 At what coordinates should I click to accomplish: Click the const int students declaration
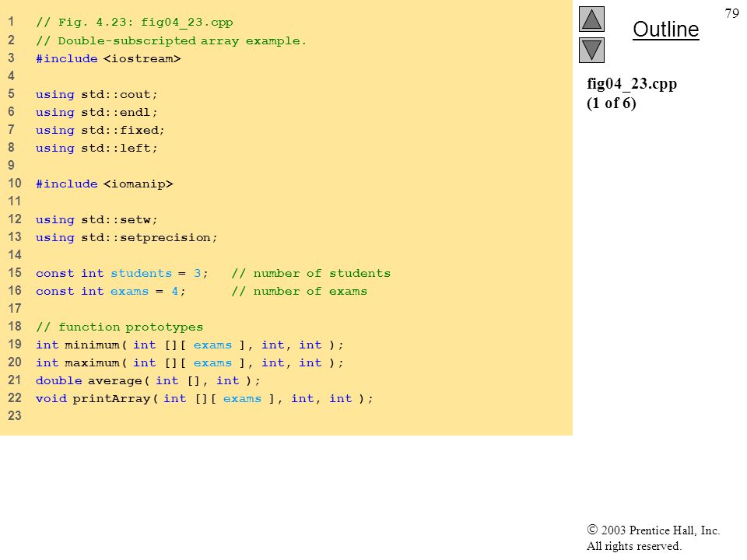point(122,273)
